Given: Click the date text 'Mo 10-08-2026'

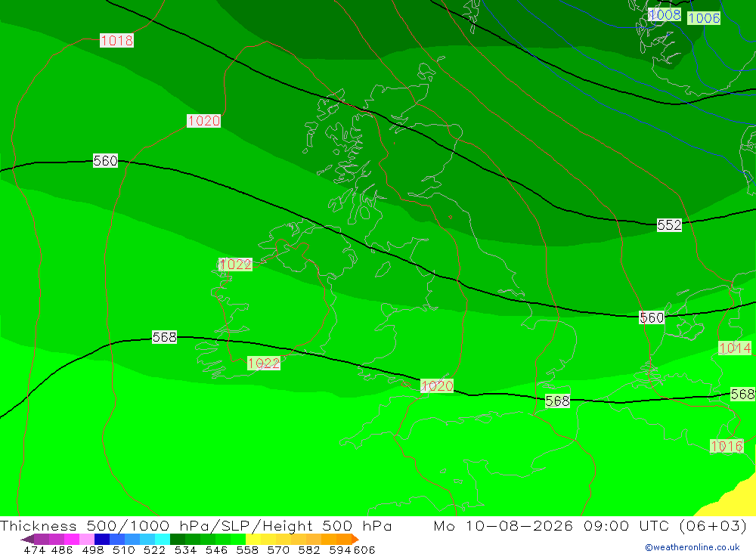Looking at the screenshot, I should [503, 525].
